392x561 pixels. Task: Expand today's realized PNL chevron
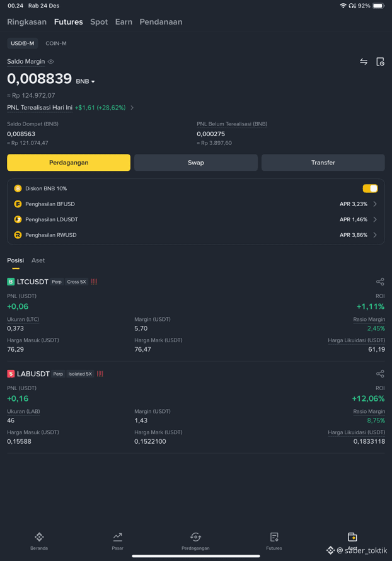point(132,108)
